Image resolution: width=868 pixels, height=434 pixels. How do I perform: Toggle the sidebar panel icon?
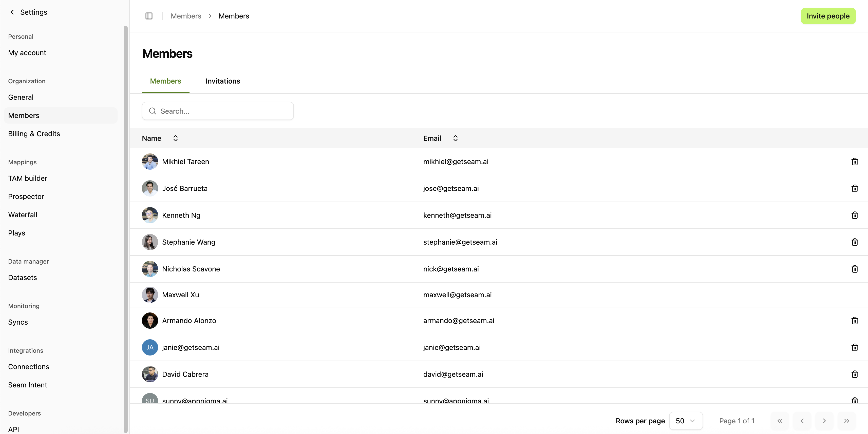tap(149, 16)
